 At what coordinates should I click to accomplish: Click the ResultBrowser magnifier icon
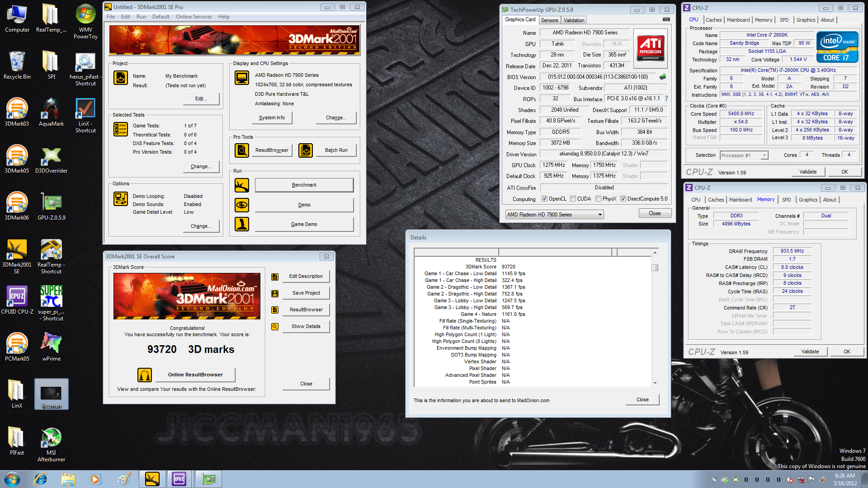pyautogui.click(x=242, y=150)
